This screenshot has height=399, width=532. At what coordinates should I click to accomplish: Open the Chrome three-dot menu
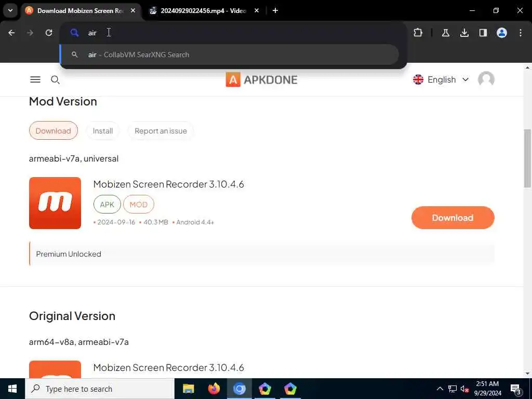tap(520, 33)
